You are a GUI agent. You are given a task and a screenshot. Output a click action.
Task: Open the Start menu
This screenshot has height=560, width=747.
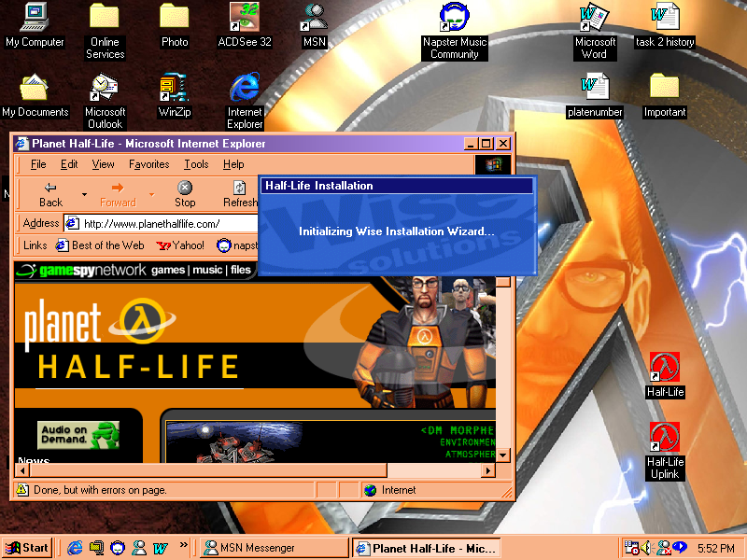[27, 548]
